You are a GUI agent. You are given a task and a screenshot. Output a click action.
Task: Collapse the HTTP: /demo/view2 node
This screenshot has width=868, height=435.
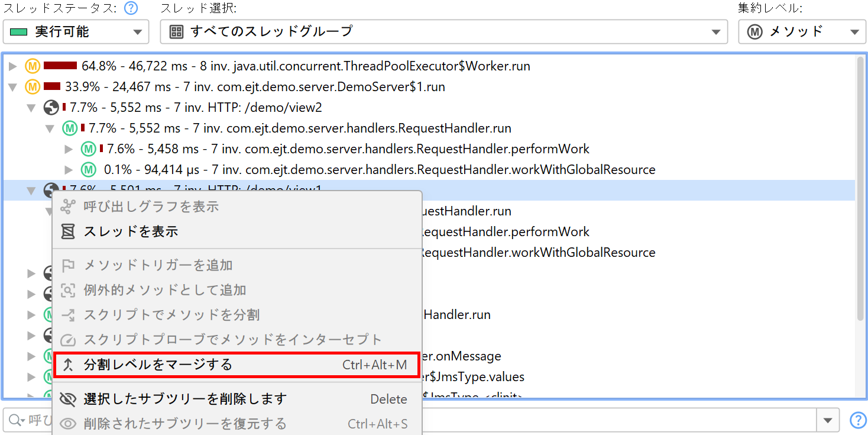point(32,108)
